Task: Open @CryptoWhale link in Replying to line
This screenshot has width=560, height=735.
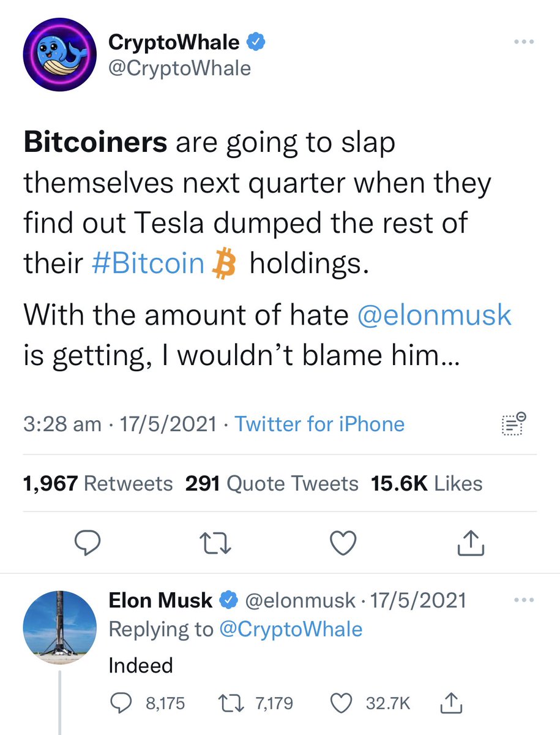Action: tap(290, 629)
